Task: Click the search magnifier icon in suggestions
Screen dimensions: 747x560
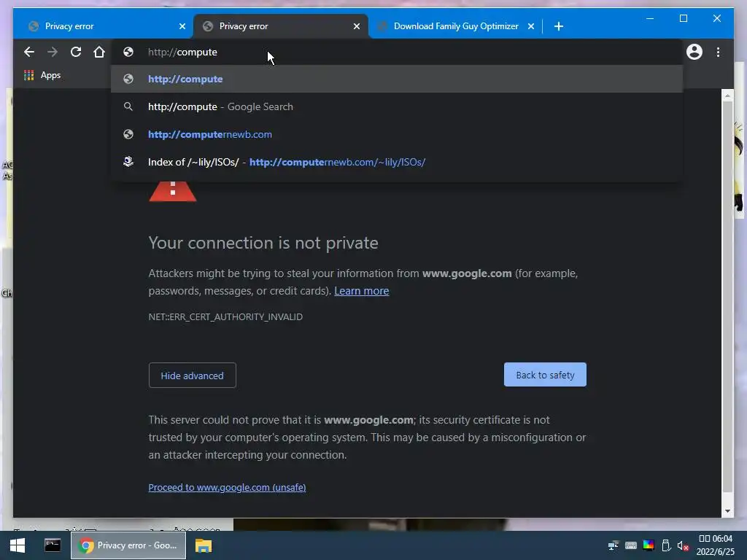Action: point(128,106)
